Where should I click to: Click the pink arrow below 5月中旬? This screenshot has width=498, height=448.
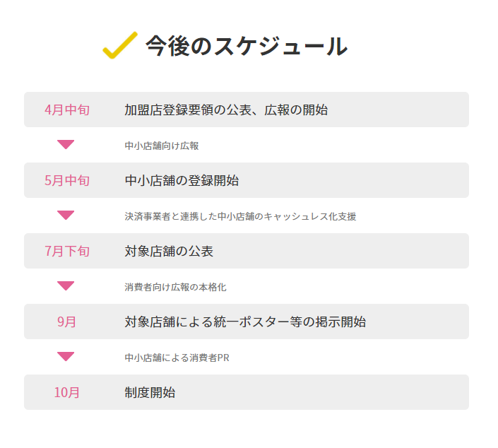coord(66,216)
